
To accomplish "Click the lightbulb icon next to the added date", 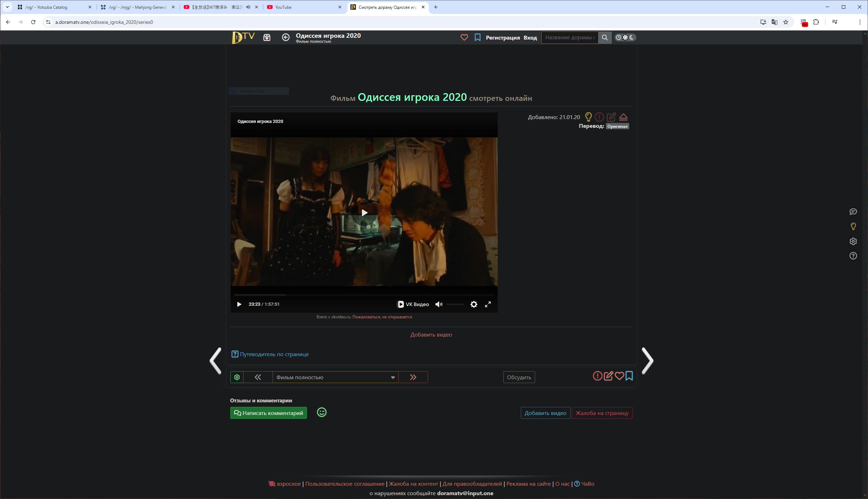I will 588,117.
